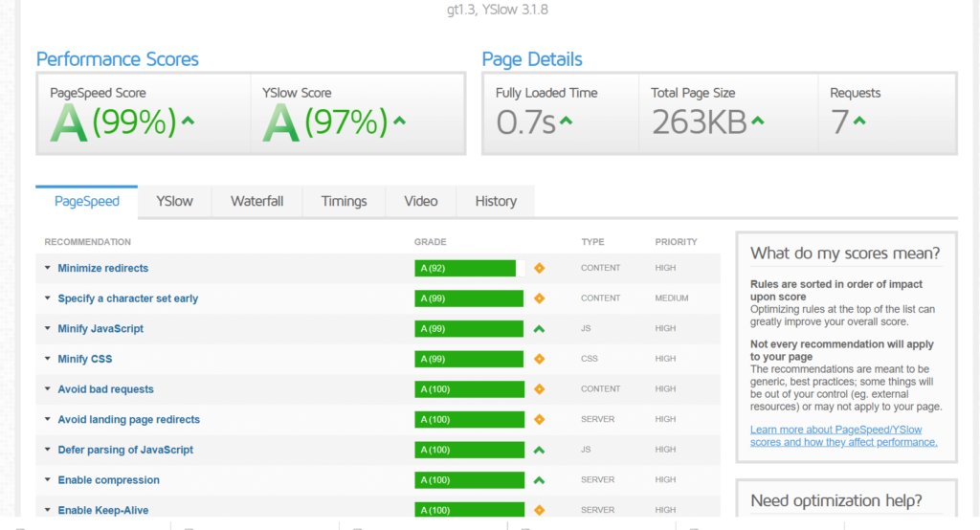Open the Specify a character set early link

(128, 298)
